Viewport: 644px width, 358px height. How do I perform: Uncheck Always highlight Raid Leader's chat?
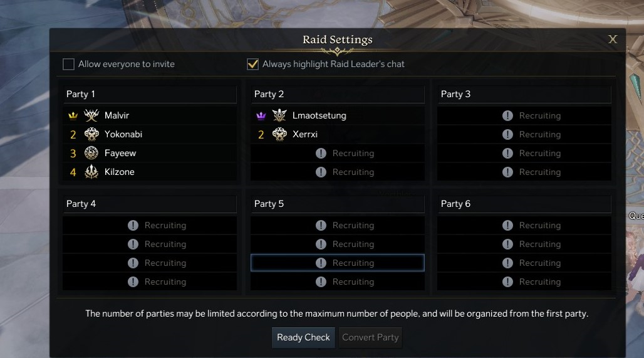[253, 64]
